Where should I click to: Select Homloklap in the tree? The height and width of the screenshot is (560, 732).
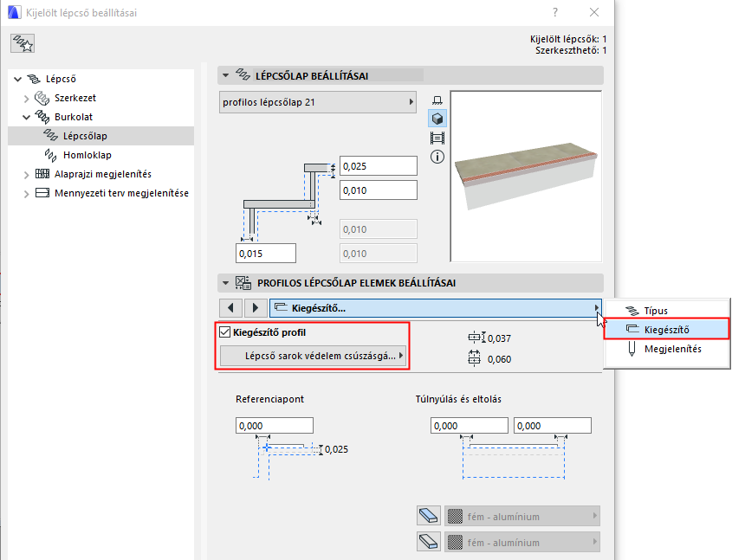[x=100, y=155]
